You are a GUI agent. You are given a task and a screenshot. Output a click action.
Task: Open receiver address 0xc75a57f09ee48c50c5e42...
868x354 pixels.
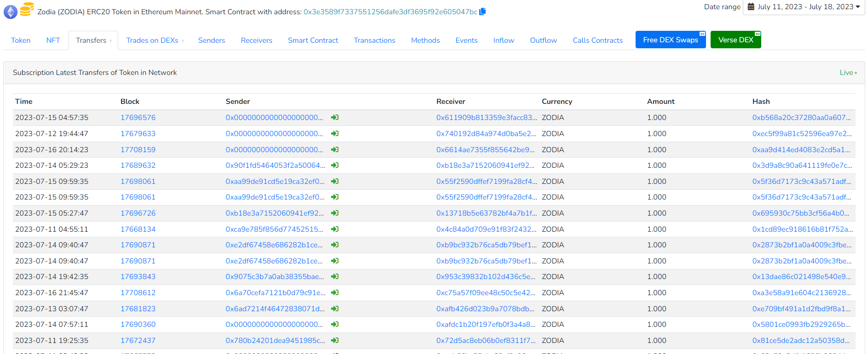pyautogui.click(x=486, y=293)
